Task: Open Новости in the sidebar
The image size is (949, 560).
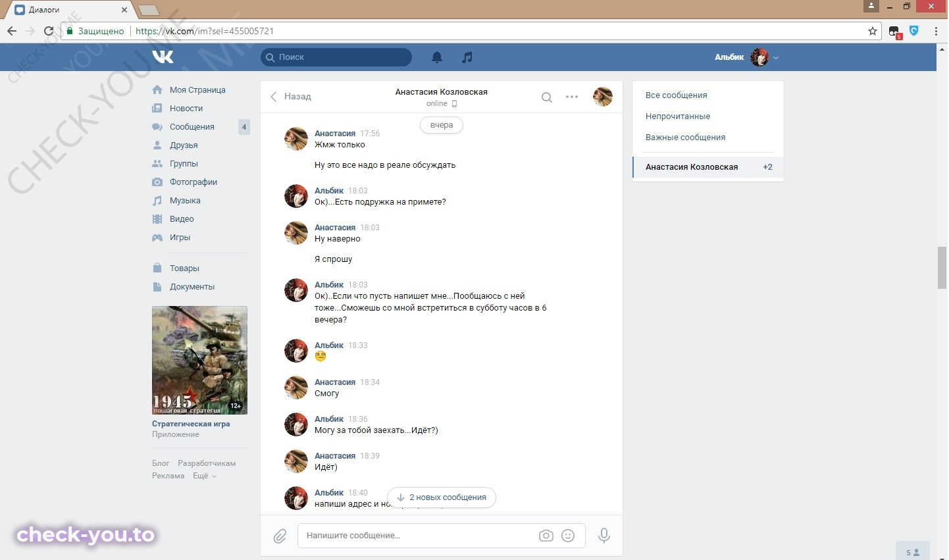Action: coord(186,109)
